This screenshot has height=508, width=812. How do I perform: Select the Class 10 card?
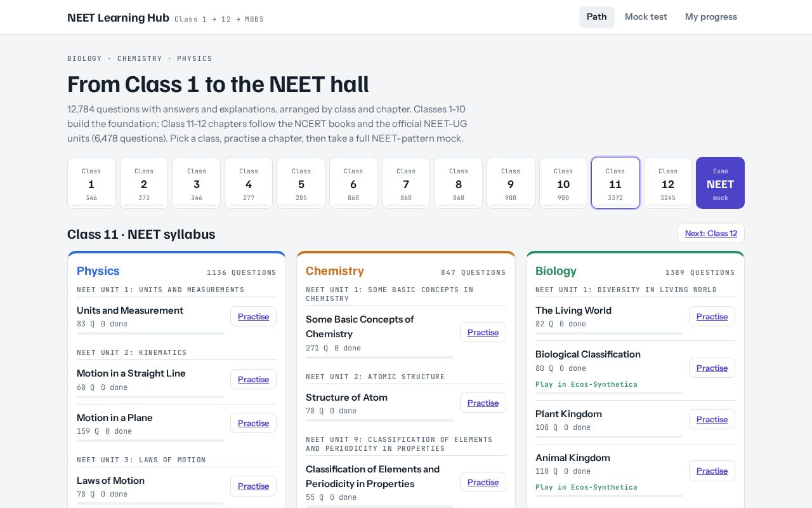pyautogui.click(x=563, y=183)
